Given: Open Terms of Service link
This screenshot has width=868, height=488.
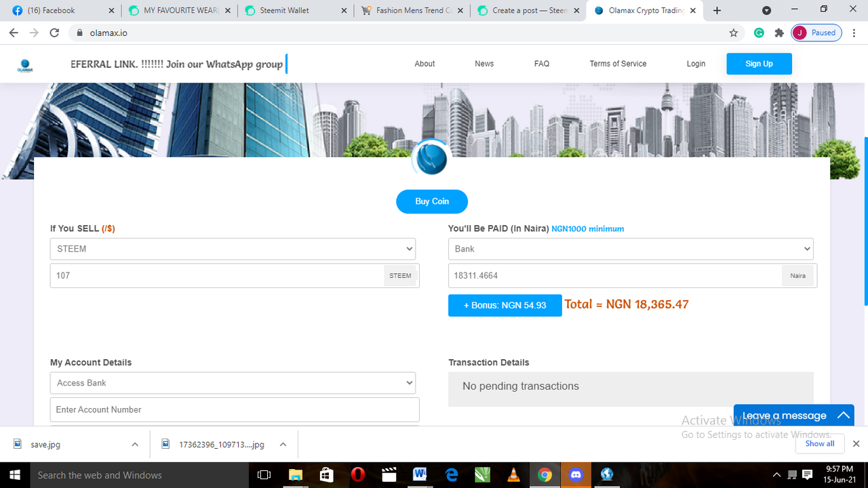Looking at the screenshot, I should (x=618, y=64).
